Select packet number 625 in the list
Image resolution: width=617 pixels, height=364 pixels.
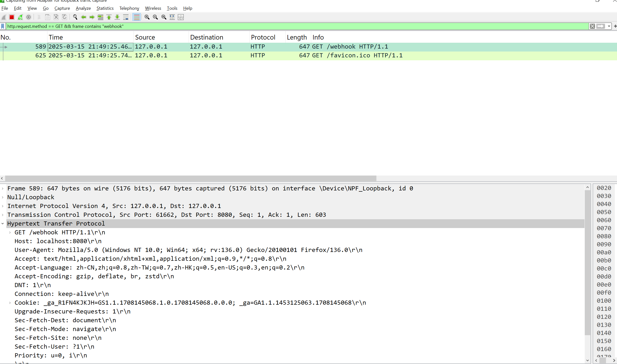[x=172, y=55]
